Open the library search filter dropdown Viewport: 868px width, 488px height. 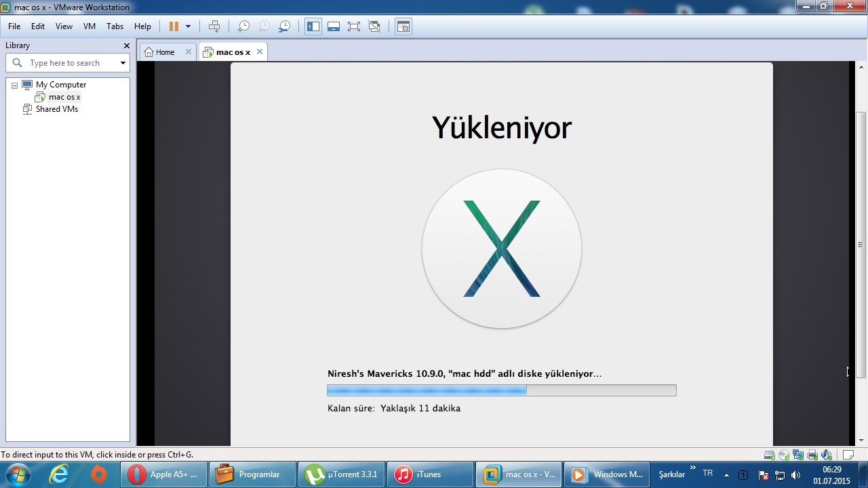[123, 63]
